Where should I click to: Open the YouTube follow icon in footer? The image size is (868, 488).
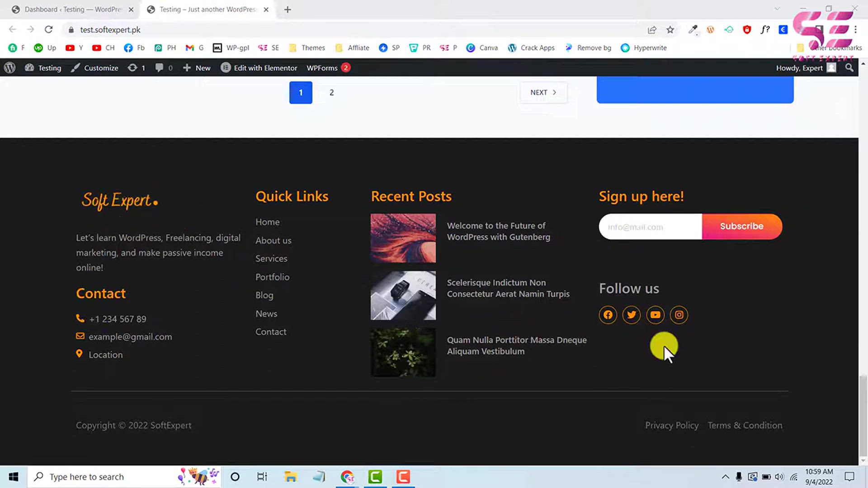click(x=656, y=315)
